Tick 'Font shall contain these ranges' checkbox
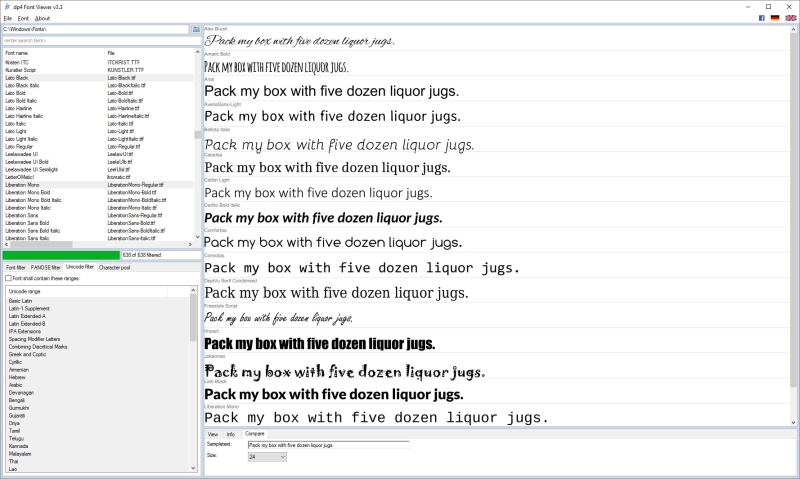This screenshot has width=800, height=479. pos(8,279)
